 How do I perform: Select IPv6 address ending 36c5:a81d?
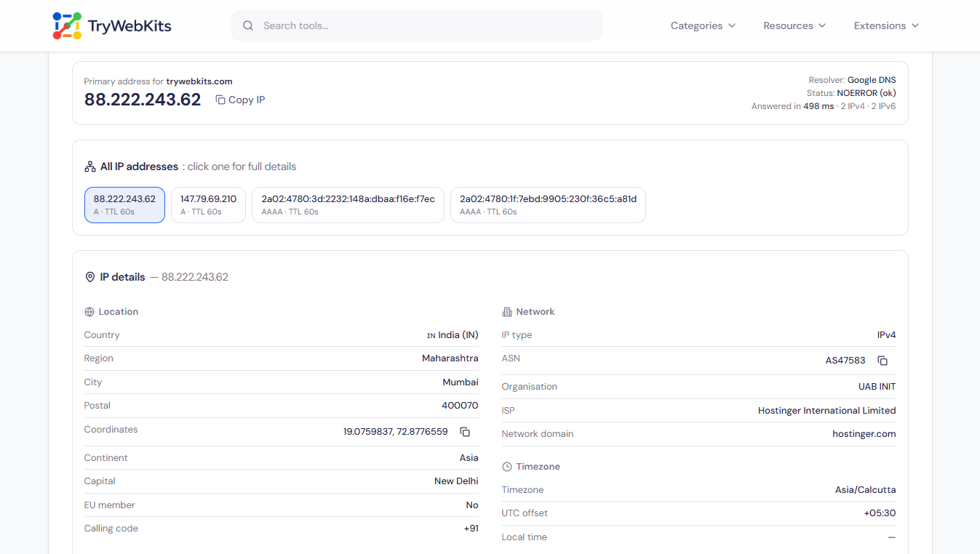(548, 205)
